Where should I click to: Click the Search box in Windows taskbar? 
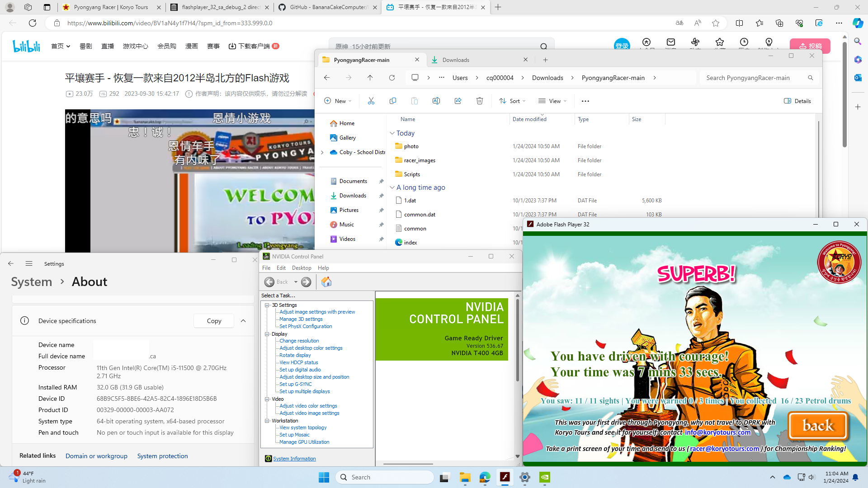385,477
